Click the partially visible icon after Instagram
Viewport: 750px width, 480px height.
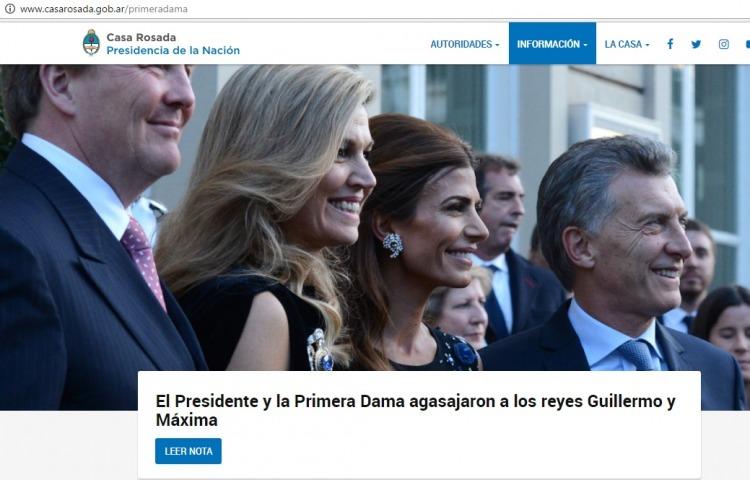pos(747,44)
